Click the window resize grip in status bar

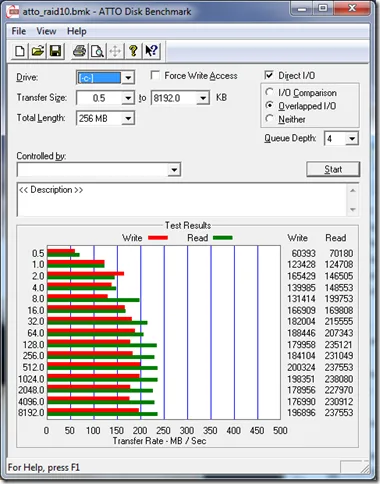[x=365, y=468]
